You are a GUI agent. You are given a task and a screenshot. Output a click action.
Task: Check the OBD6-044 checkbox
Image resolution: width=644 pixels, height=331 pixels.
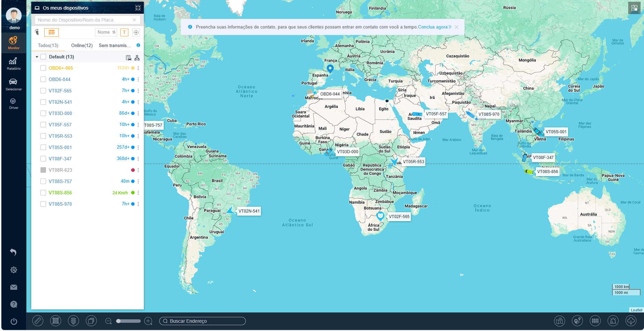click(x=43, y=79)
